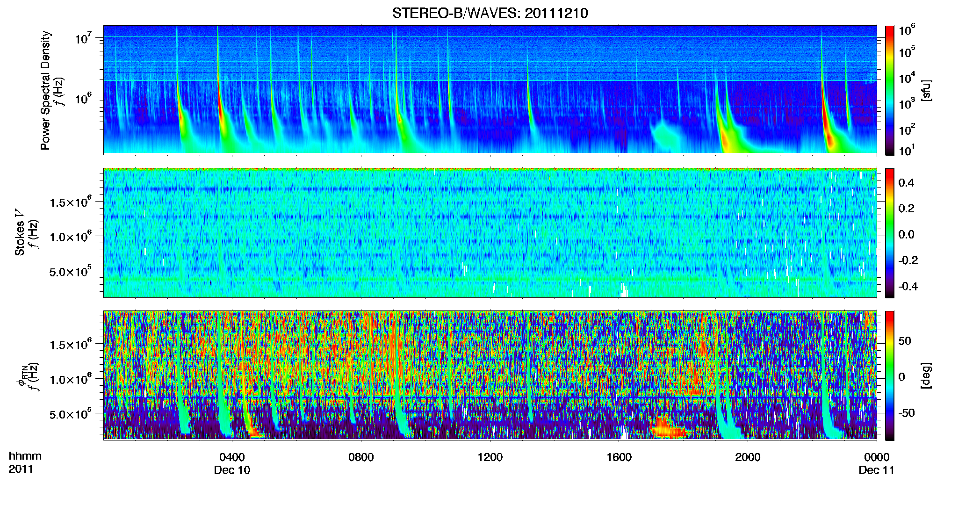Screen dimensions: 980x505
Task: Click the "0.4" Stokes V colorbar value
Action: coord(906,182)
